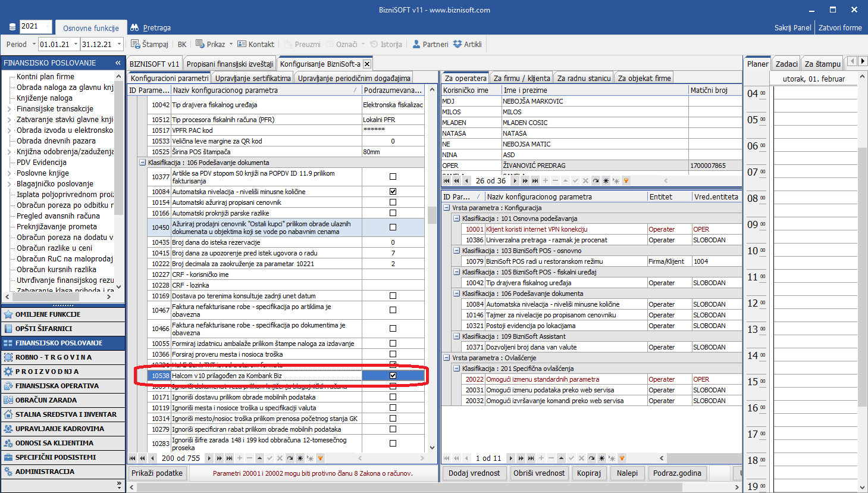
Task: Open Pretraga search binoculars icon
Action: [x=134, y=27]
